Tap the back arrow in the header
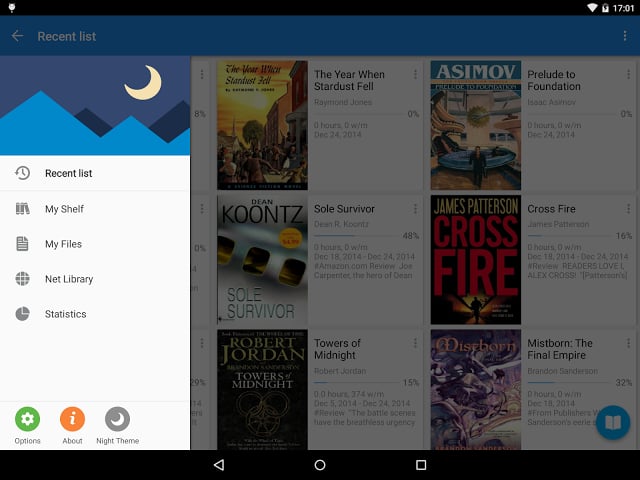The image size is (640, 480). tap(17, 37)
